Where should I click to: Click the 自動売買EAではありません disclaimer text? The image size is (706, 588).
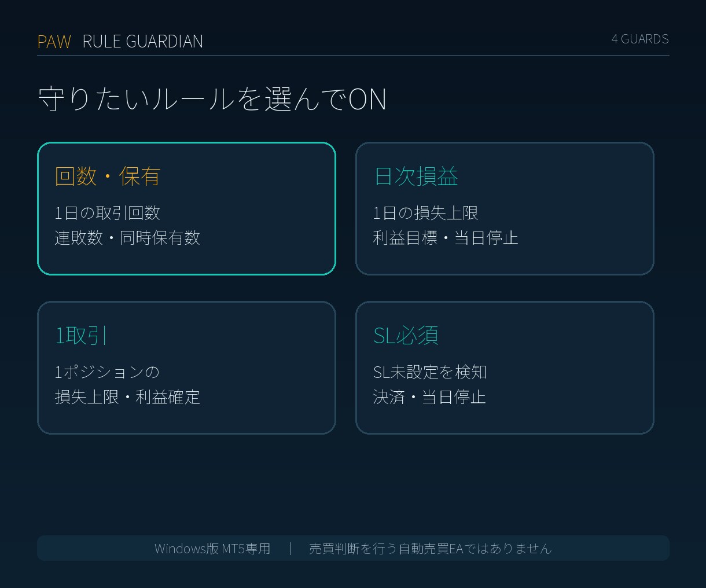click(475, 549)
